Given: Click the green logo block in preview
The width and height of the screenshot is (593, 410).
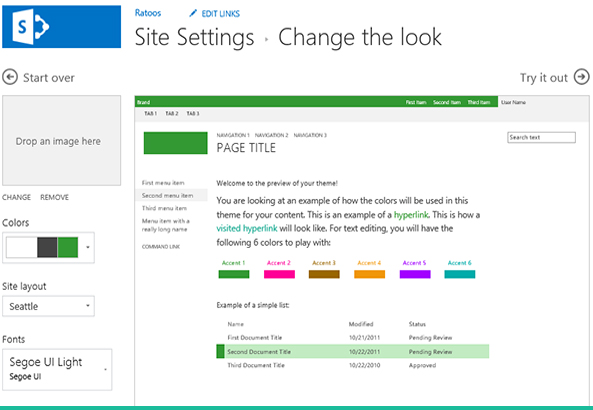Looking at the screenshot, I should pos(175,143).
